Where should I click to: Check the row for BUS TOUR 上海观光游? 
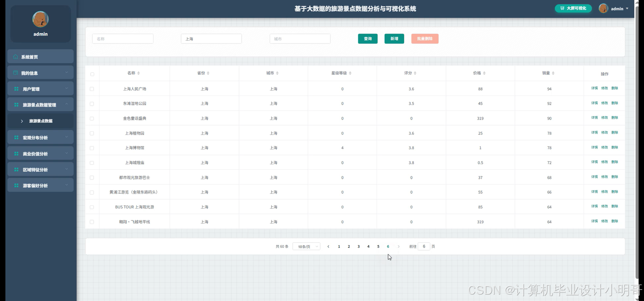tap(92, 207)
